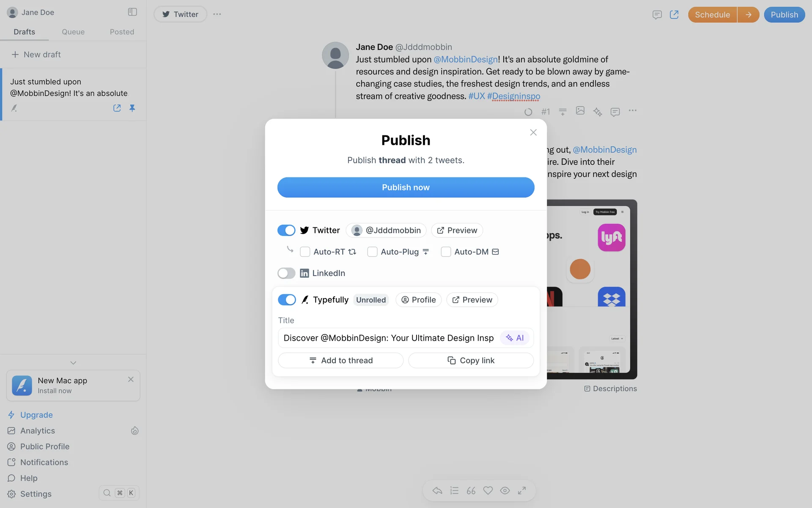This screenshot has height=508, width=812.
Task: Collapse the sidebar promo chevron
Action: tap(73, 363)
